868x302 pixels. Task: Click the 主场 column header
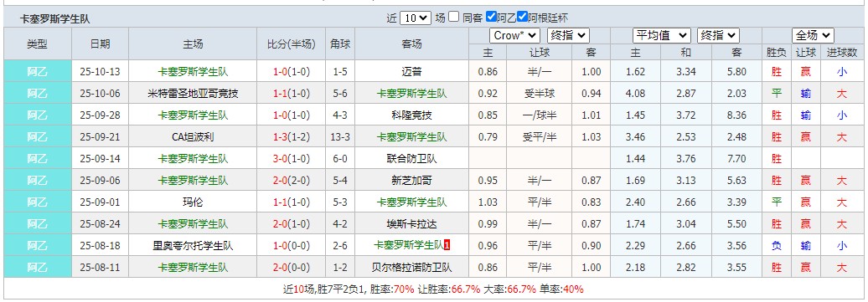pos(193,44)
